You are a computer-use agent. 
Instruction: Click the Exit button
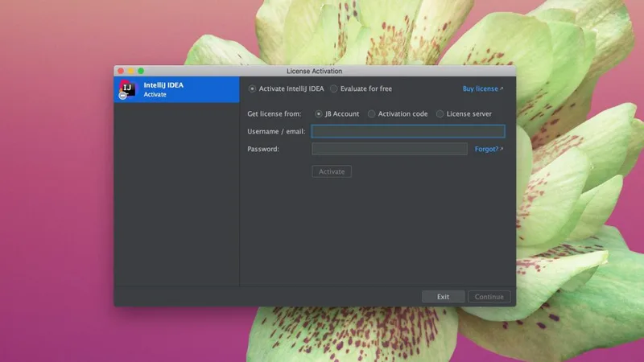point(443,297)
